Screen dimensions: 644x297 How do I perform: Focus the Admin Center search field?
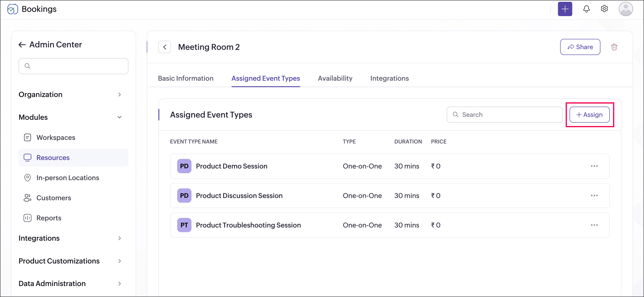(73, 66)
